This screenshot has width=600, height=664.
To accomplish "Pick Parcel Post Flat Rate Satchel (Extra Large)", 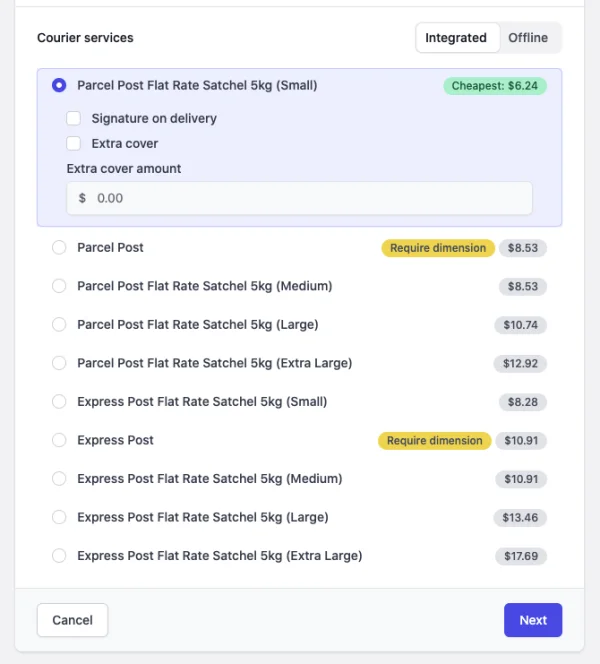I will pyautogui.click(x=59, y=363).
